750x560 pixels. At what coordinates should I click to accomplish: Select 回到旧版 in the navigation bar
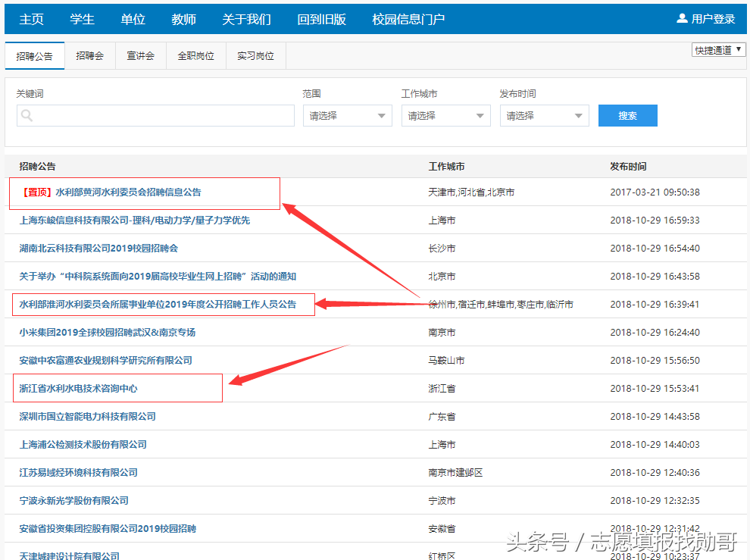click(x=321, y=19)
